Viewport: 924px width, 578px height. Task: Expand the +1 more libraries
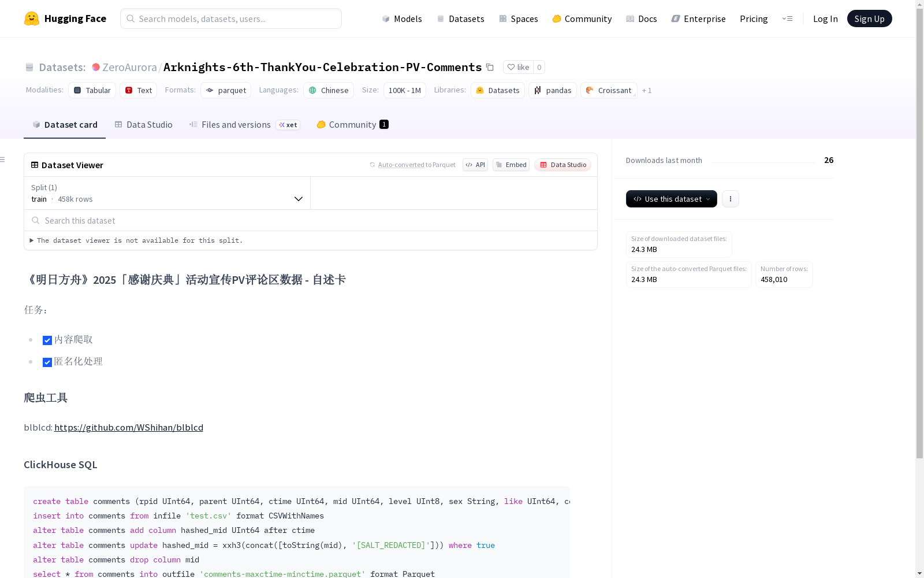tap(647, 91)
